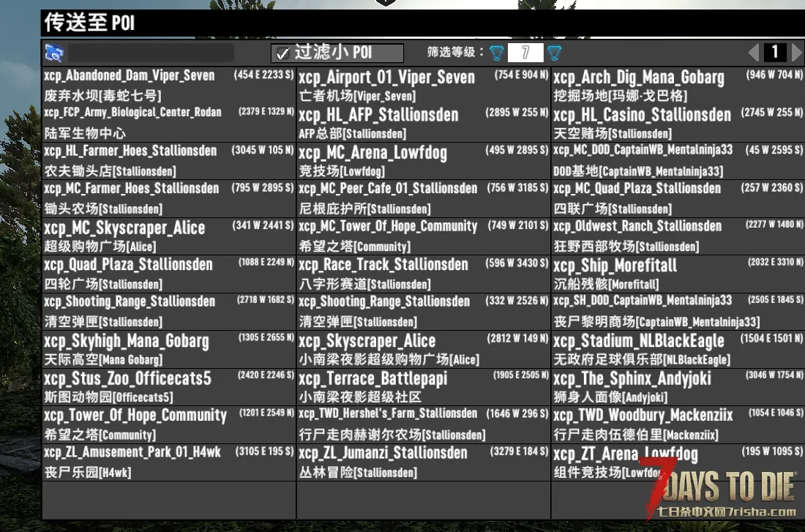Select xcp_Race_Track_Stallionsden entry
Viewport: 805px width, 532px height.
pyautogui.click(x=424, y=274)
